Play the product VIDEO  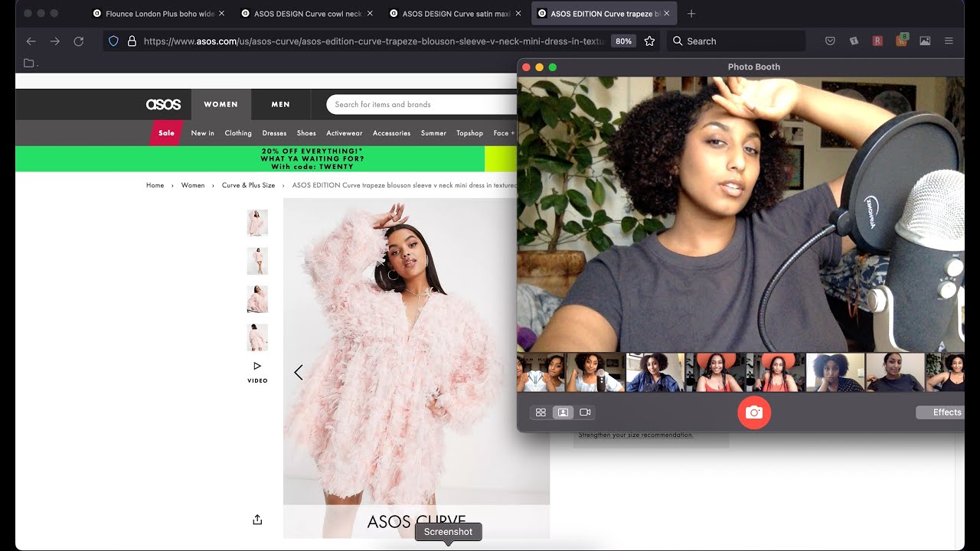click(257, 371)
